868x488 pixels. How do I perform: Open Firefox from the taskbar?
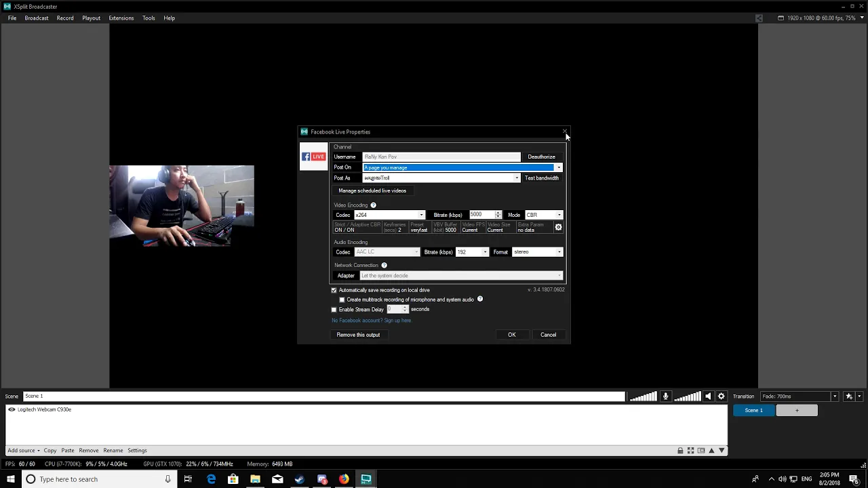click(x=344, y=479)
